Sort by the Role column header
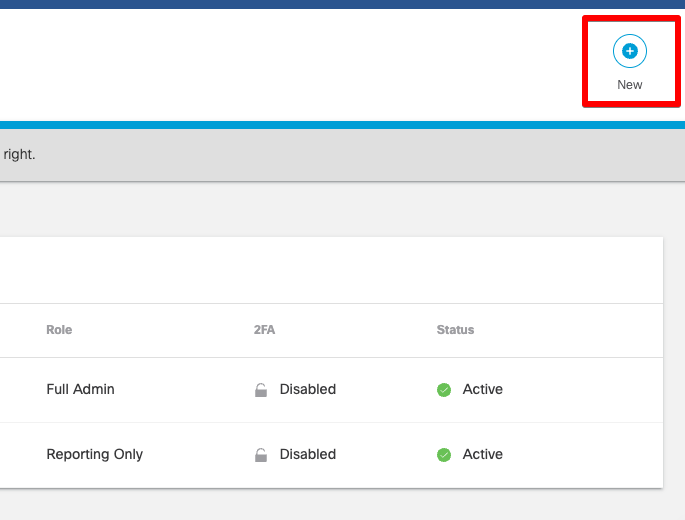Image resolution: width=685 pixels, height=520 pixels. click(59, 330)
